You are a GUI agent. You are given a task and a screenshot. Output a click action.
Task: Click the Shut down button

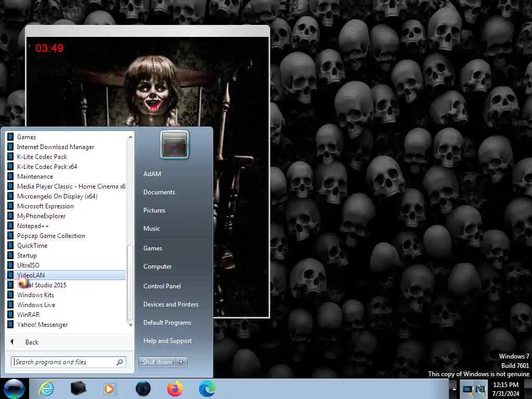157,362
